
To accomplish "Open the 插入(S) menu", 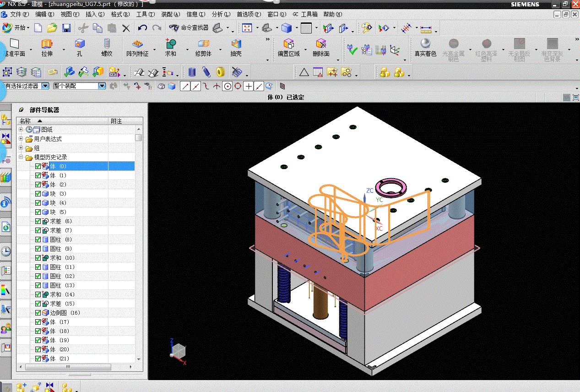I will coord(95,14).
